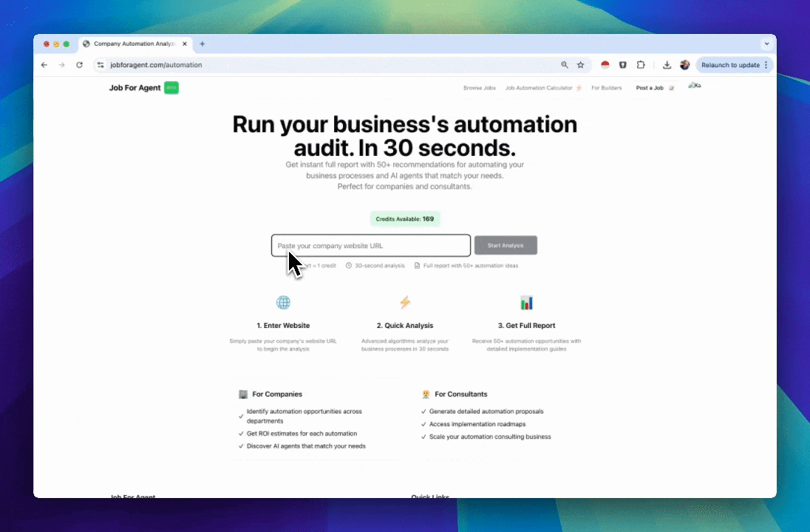Click the clock icon beside 30-second analysis
The width and height of the screenshot is (810, 532).
pos(349,265)
